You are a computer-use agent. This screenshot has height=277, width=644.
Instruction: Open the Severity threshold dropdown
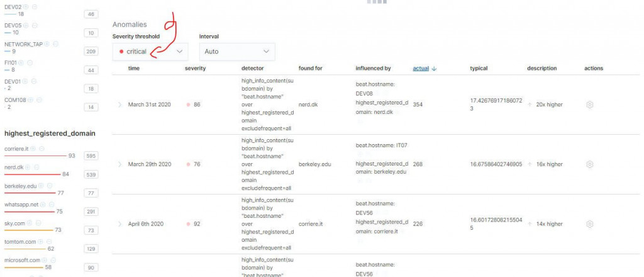pos(150,52)
